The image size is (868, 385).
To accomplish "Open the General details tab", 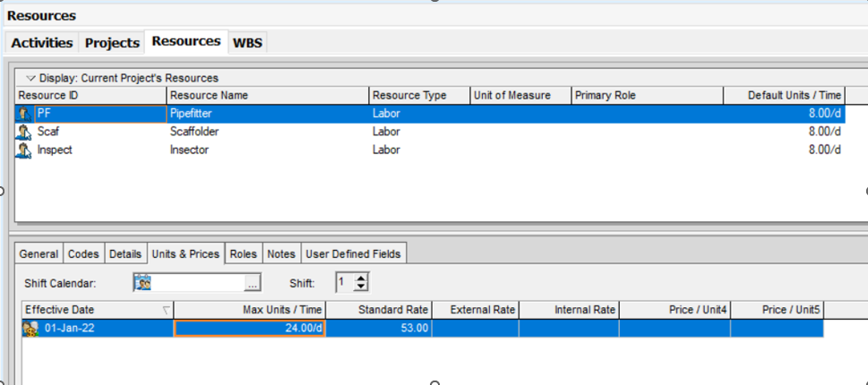I will (39, 254).
